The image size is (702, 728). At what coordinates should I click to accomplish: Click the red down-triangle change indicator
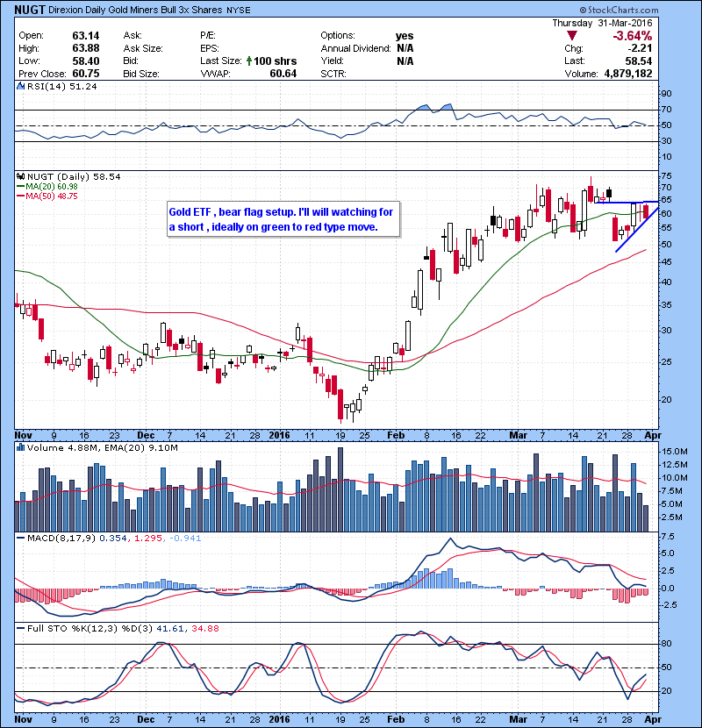(572, 36)
